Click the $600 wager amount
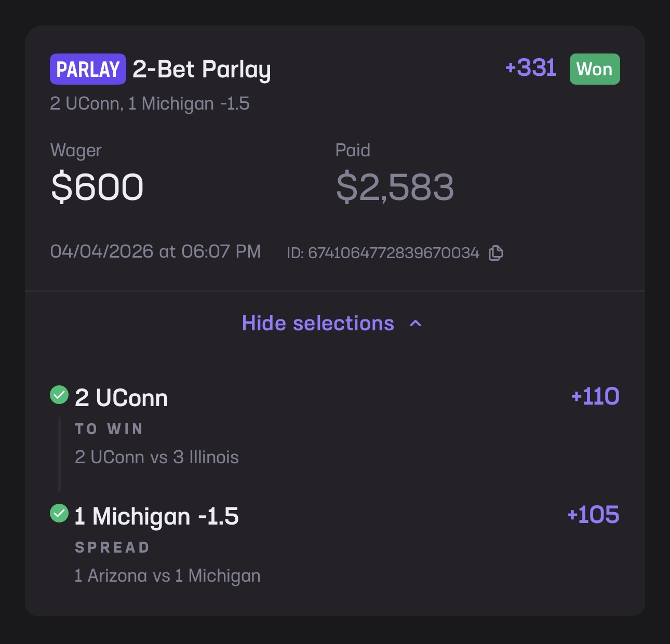 click(x=97, y=187)
